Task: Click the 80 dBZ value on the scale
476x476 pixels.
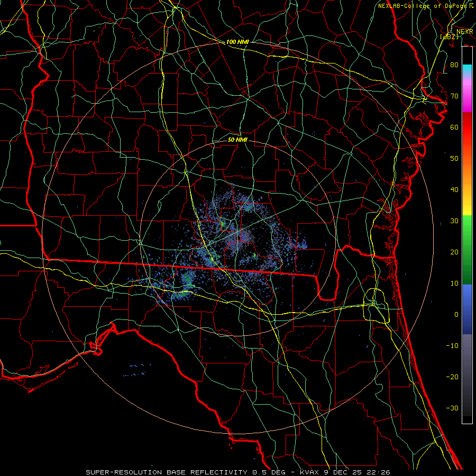Action: click(x=454, y=65)
